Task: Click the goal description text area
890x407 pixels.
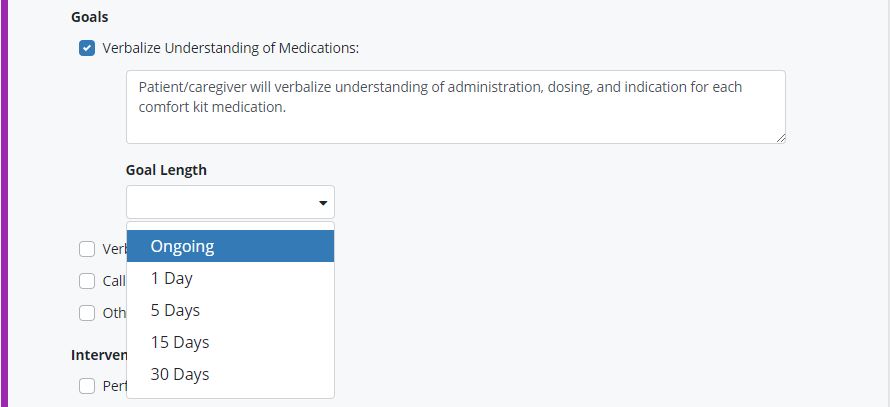Action: [455, 106]
